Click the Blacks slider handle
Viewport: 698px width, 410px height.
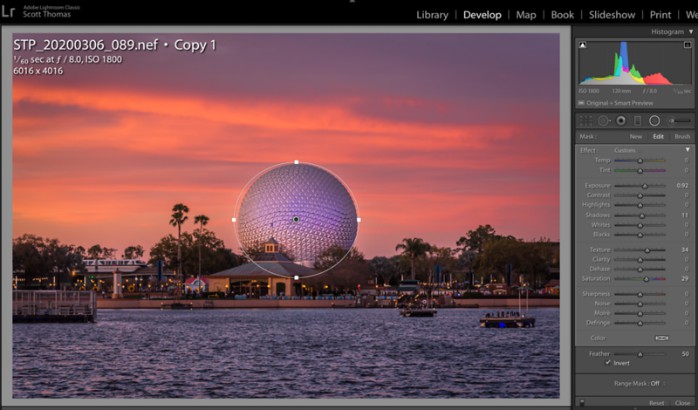(640, 235)
